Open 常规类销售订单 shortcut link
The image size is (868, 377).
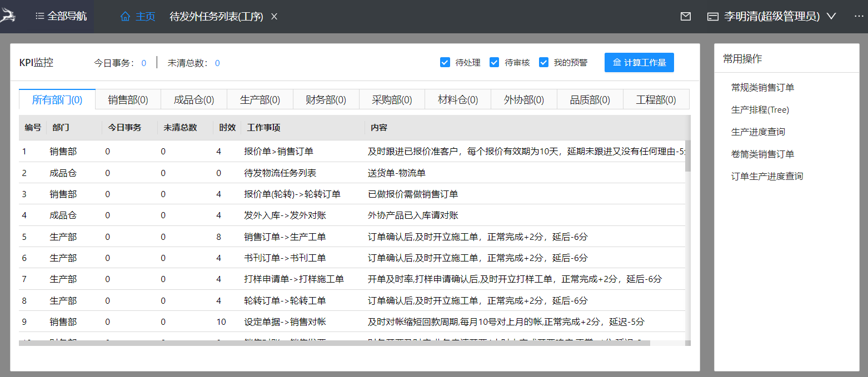(762, 88)
